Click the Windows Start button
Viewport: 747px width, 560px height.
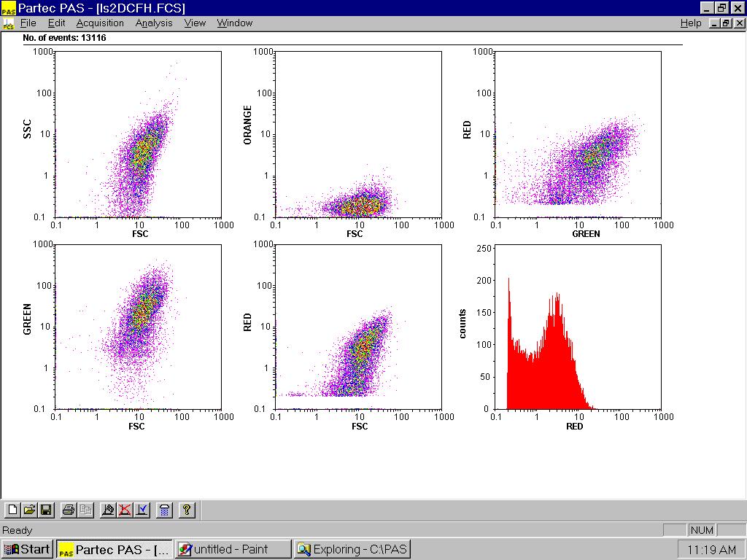click(x=27, y=549)
